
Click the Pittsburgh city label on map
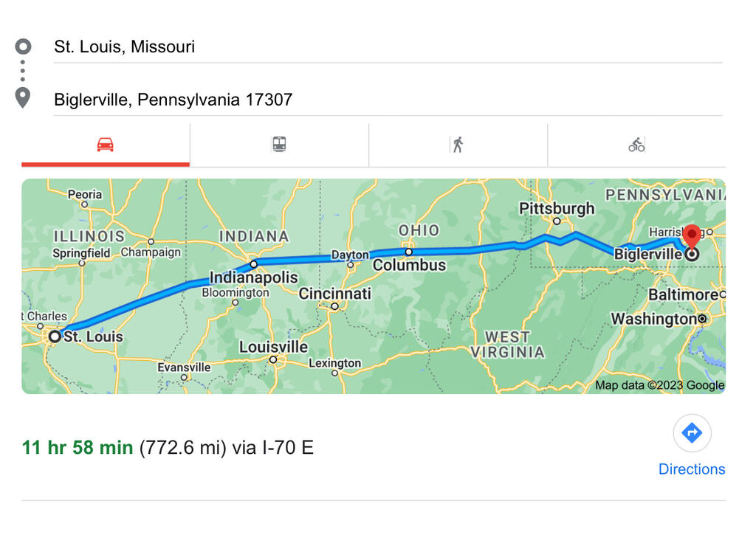(557, 208)
